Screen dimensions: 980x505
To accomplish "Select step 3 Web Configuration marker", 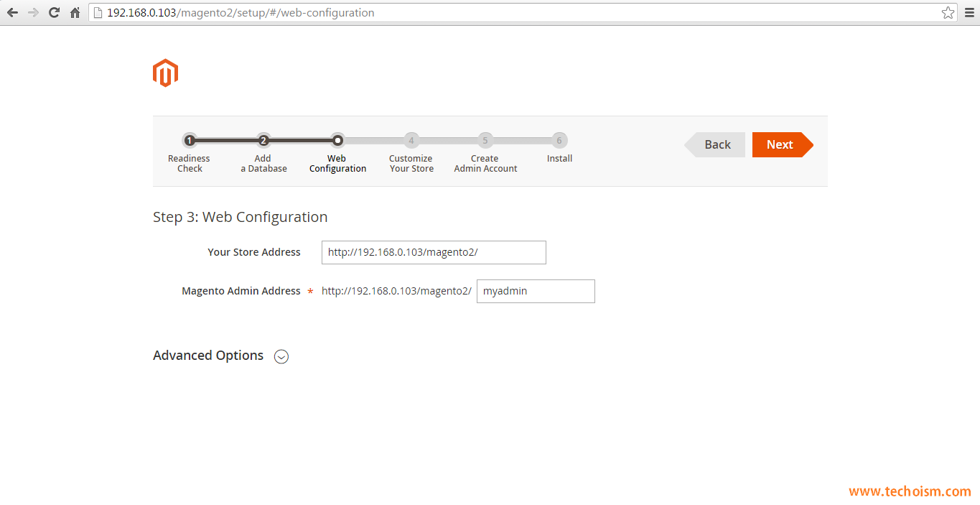I will (337, 141).
